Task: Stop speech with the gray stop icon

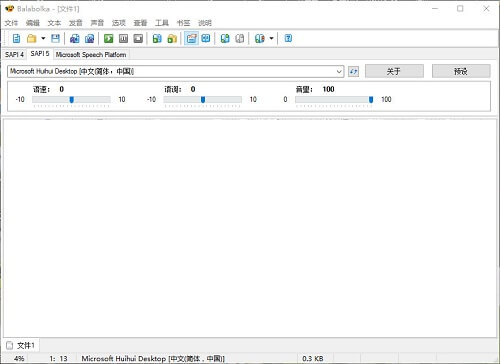Action: (138, 38)
